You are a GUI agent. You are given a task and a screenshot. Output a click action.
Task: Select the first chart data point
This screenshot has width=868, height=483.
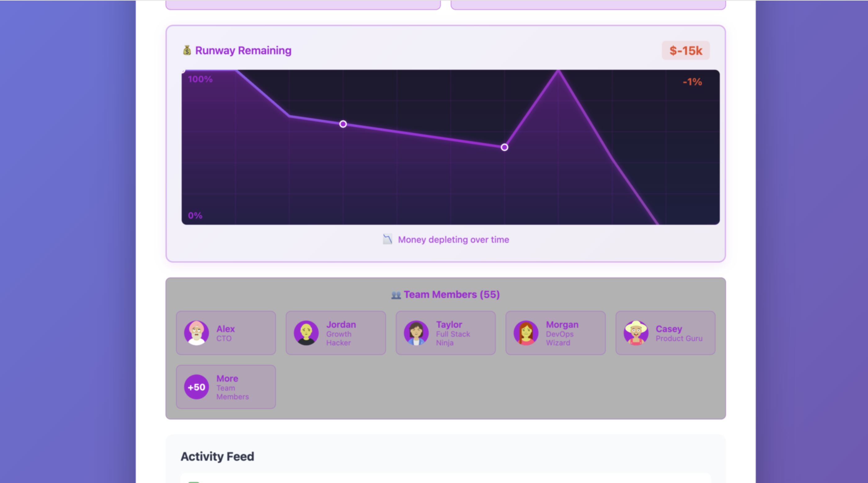coord(343,124)
